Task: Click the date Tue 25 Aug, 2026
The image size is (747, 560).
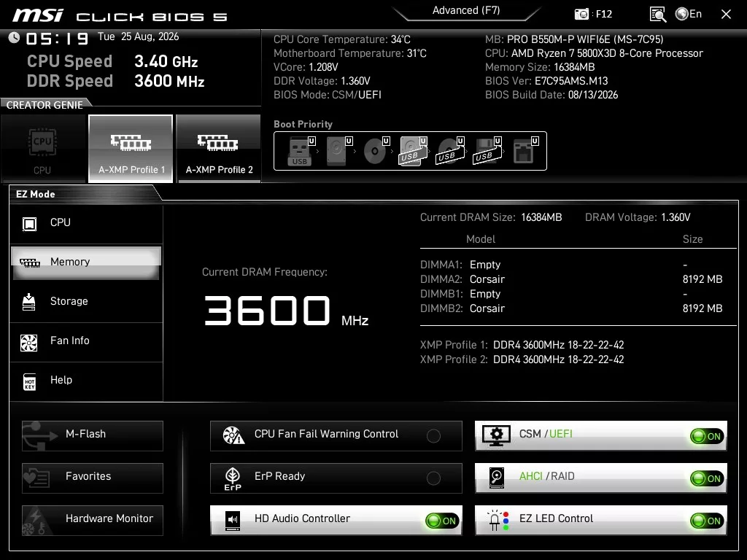Action: [138, 36]
